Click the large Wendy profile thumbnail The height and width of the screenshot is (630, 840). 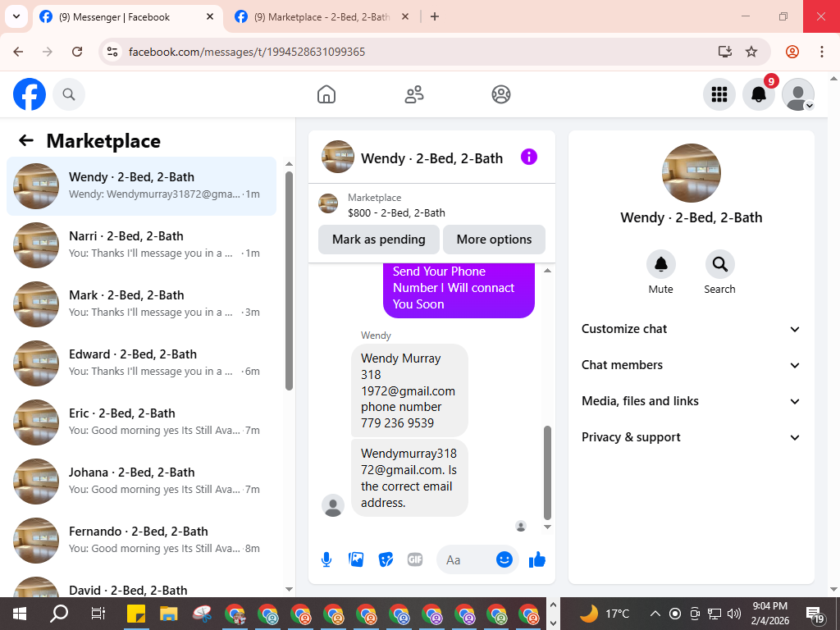pos(691,173)
